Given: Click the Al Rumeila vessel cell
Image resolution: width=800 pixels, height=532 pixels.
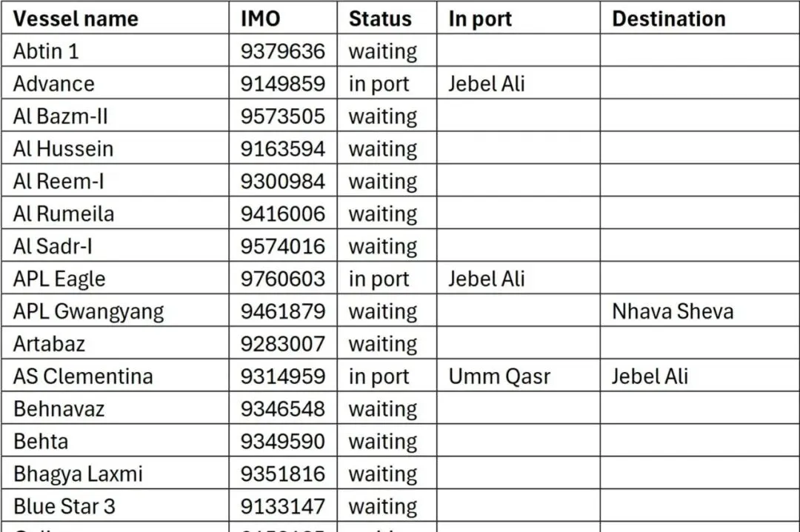Looking at the screenshot, I should click(64, 214).
